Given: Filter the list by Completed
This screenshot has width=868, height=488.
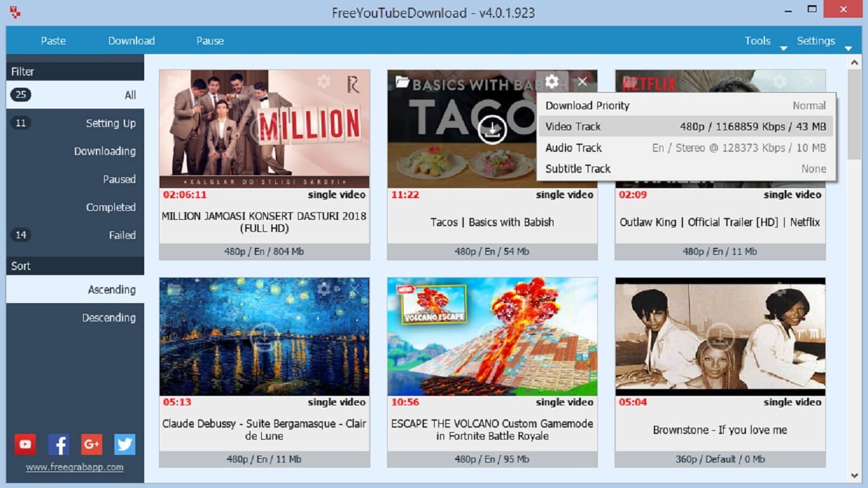Looking at the screenshot, I should pos(75,207).
